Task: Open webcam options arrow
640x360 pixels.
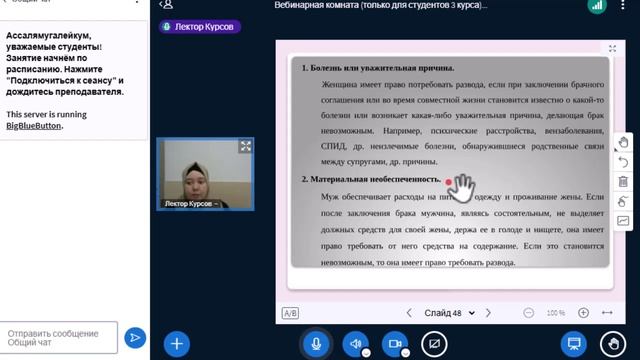Action: 405,353
